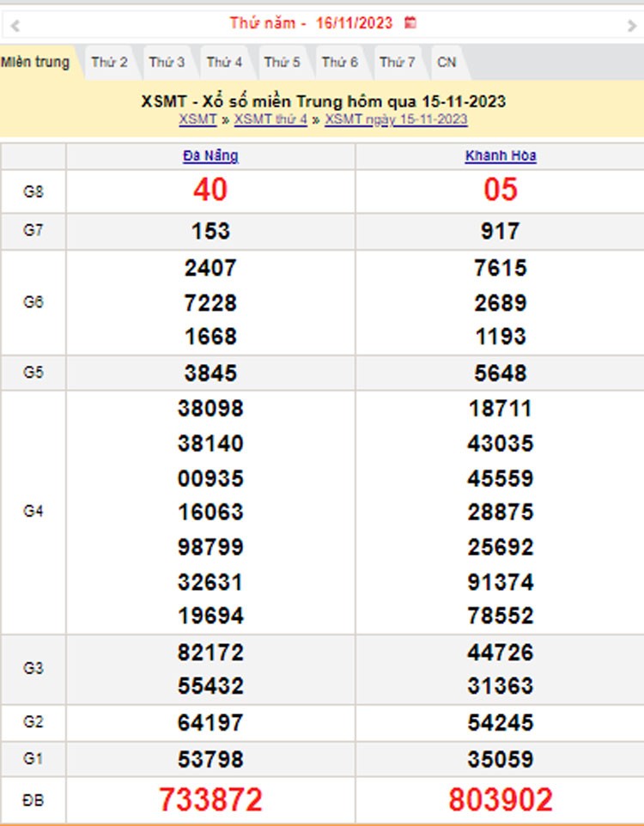The height and width of the screenshot is (826, 644).
Task: Open the XSMT thứ 4 link
Action: (x=270, y=119)
